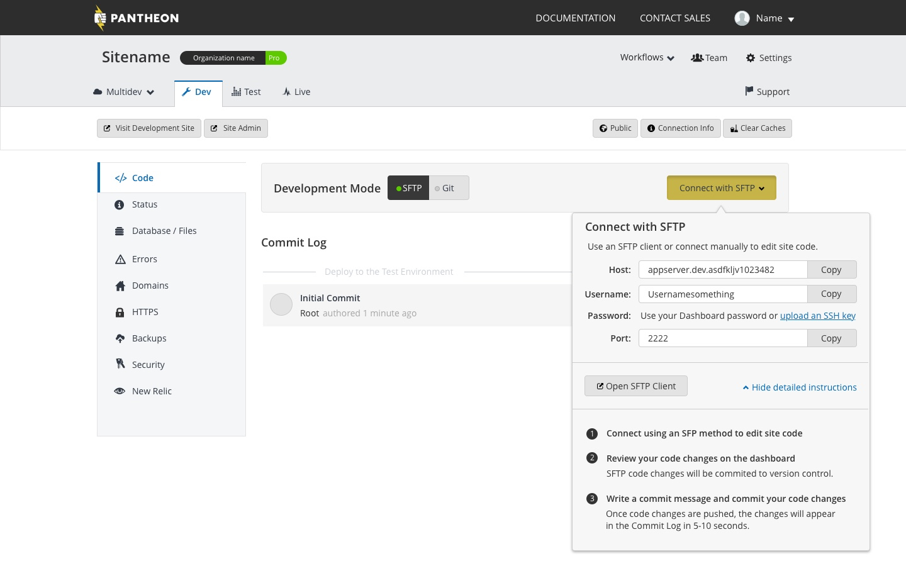Open site Settings with gear icon

tap(769, 58)
